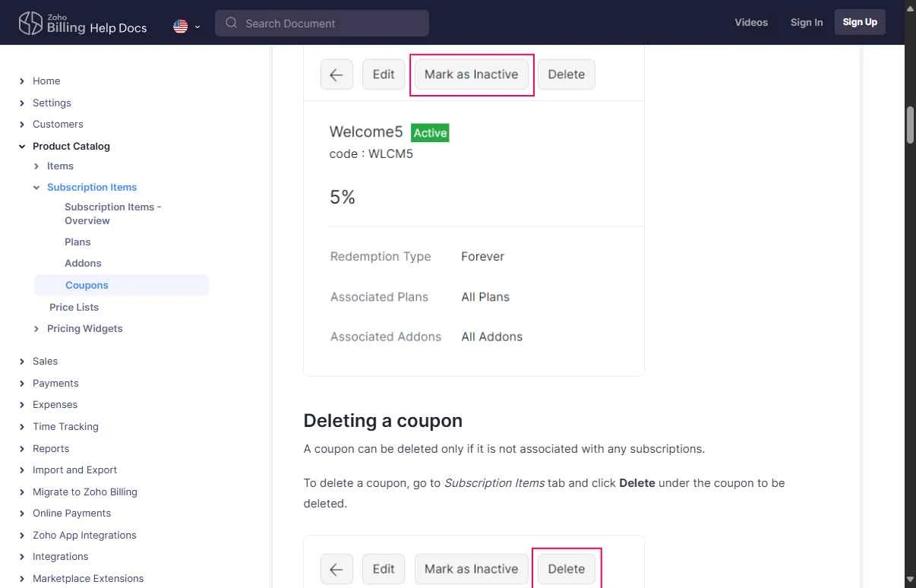Select the Coupons page in sidebar
This screenshot has width=916, height=588.
(122, 285)
